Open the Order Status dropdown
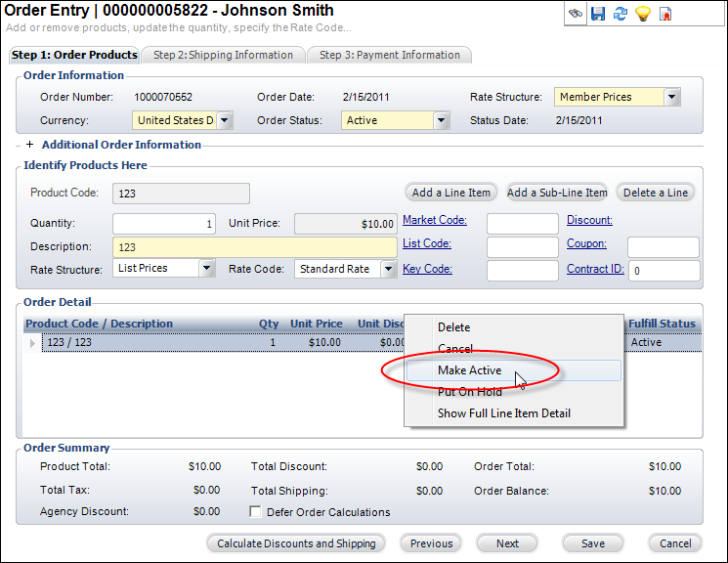Screen dimensions: 728x563 click(x=441, y=120)
